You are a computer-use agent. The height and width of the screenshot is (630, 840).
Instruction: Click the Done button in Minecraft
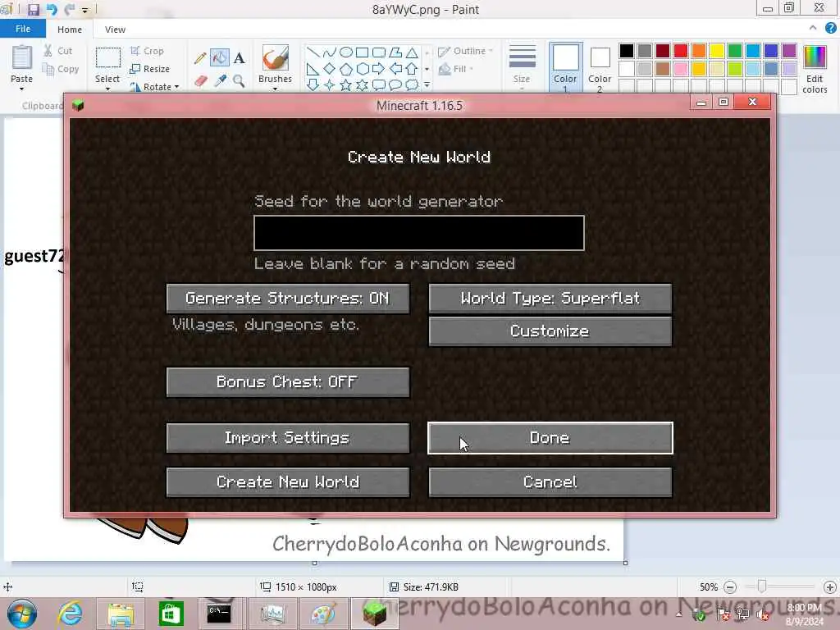click(550, 438)
